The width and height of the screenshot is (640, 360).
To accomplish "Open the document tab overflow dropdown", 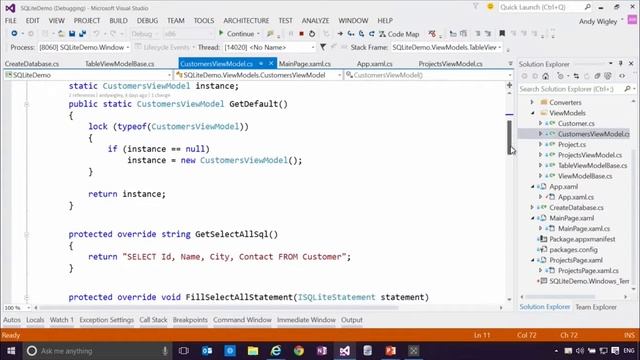I will (x=510, y=64).
